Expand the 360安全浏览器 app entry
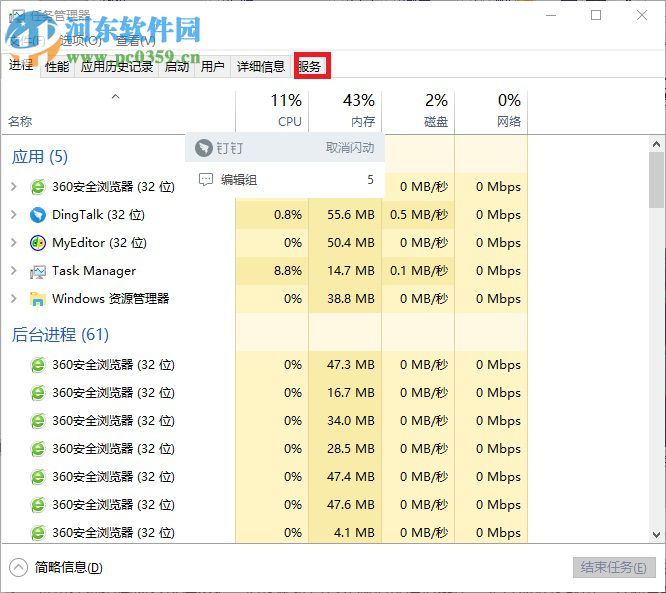 coord(14,186)
